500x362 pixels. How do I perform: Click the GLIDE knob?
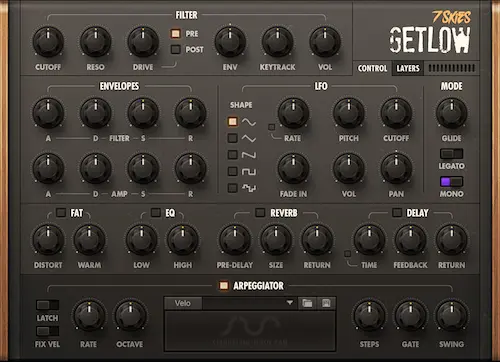point(452,113)
